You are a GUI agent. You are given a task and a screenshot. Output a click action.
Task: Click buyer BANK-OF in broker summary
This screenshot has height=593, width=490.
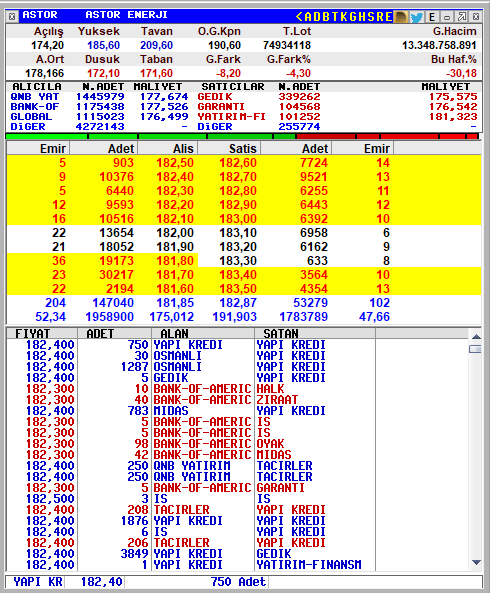pyautogui.click(x=34, y=107)
